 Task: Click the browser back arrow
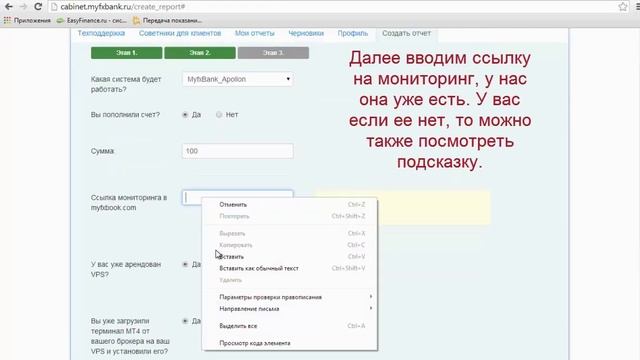tap(9, 7)
